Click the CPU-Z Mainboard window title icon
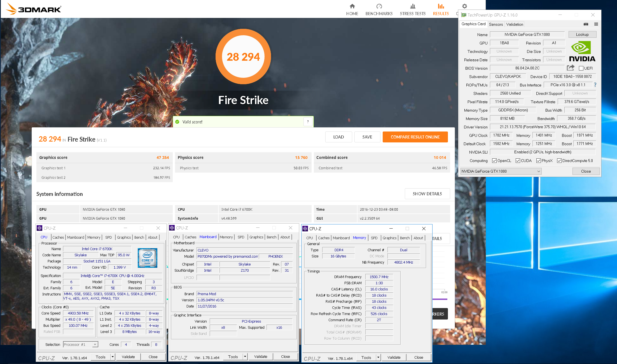 click(x=172, y=228)
